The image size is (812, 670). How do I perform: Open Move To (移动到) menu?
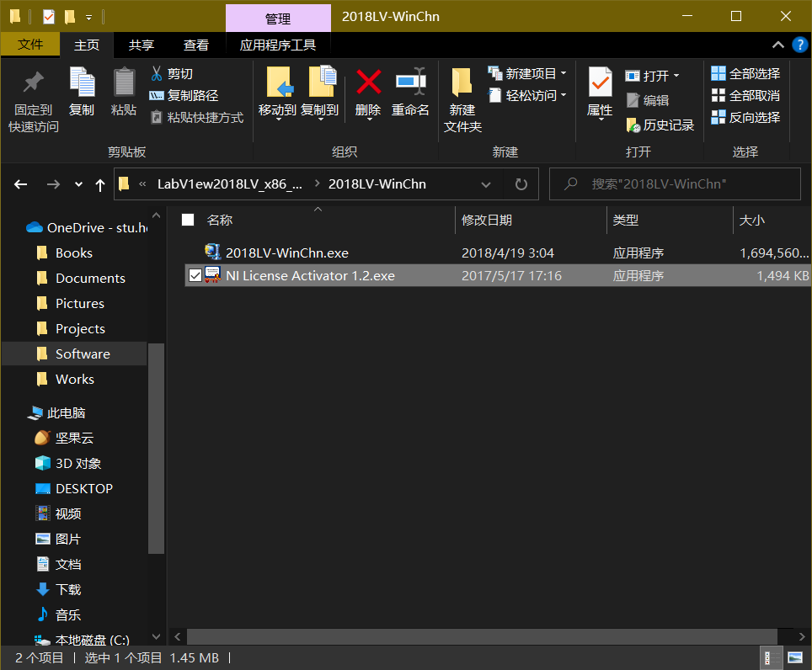pos(278,94)
